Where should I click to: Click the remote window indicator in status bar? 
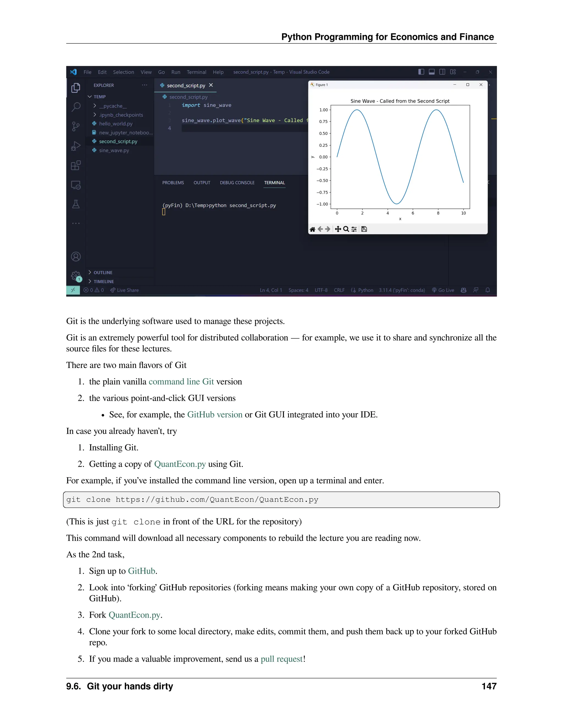pyautogui.click(x=73, y=290)
